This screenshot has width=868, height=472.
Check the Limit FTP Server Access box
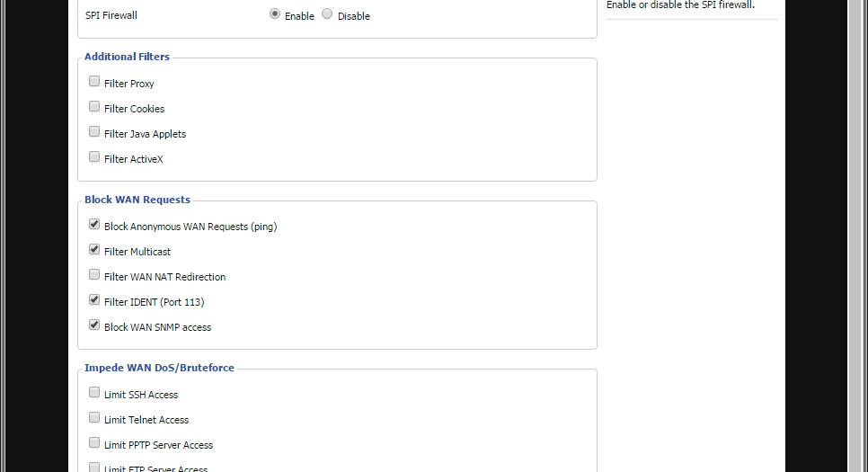pos(94,468)
